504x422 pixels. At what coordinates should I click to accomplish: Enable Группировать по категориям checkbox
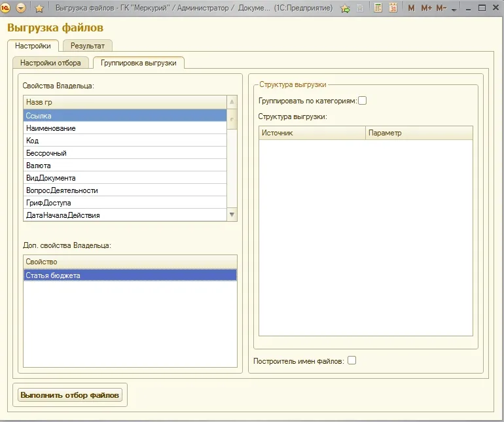[362, 101]
